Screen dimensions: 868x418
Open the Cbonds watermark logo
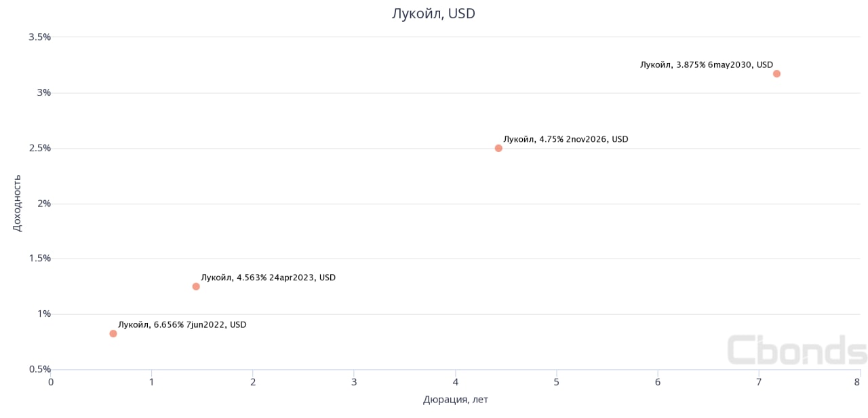pyautogui.click(x=797, y=350)
